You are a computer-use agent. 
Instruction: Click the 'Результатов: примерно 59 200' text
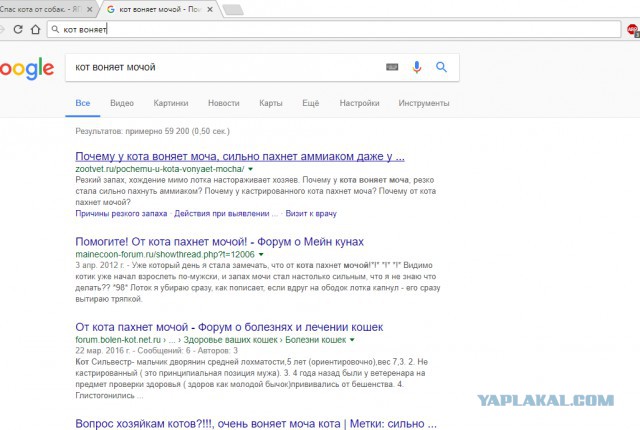(152, 131)
